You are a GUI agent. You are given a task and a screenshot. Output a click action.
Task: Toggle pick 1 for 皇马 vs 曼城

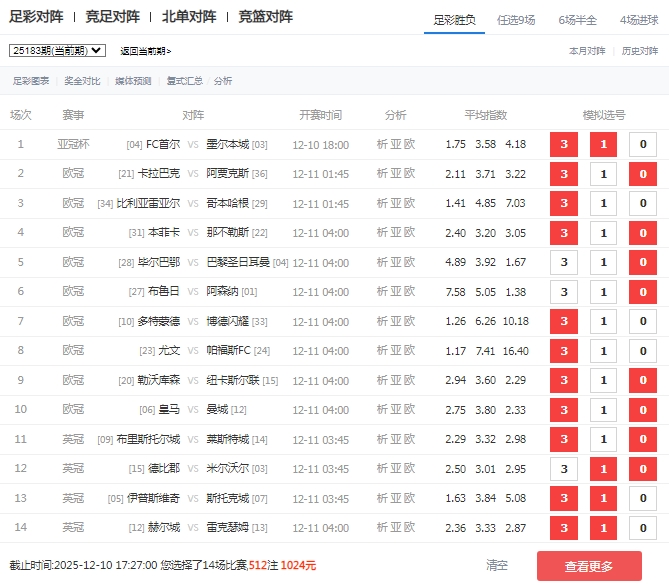(603, 410)
